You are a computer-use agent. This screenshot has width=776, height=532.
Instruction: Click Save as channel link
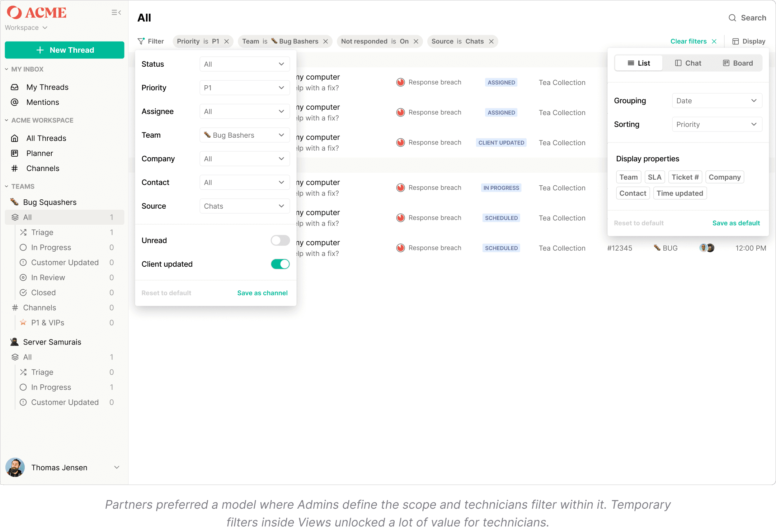[x=262, y=293]
